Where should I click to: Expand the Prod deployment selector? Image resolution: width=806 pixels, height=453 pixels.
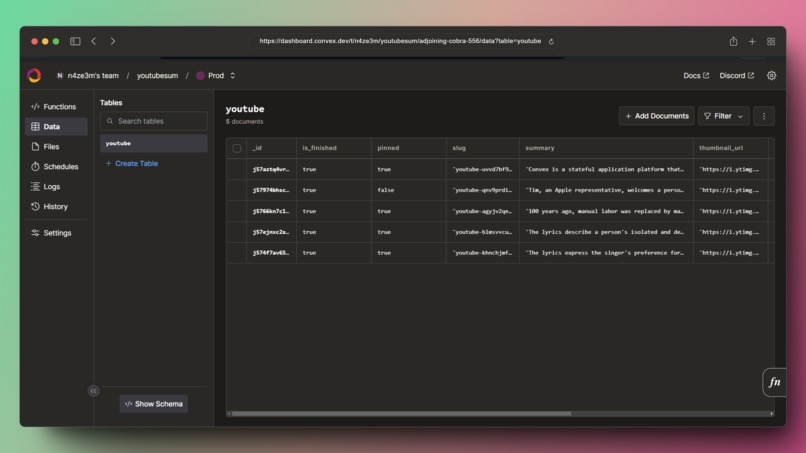click(x=216, y=76)
